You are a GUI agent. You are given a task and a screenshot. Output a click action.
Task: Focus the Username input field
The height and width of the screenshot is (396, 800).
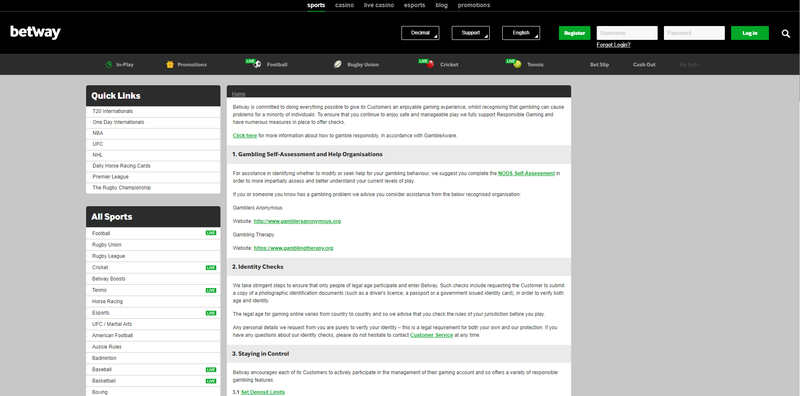627,33
